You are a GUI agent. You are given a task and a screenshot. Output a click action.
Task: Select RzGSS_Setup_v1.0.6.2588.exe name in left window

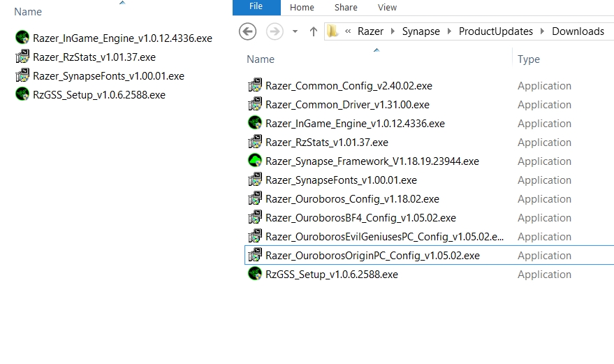coord(99,95)
